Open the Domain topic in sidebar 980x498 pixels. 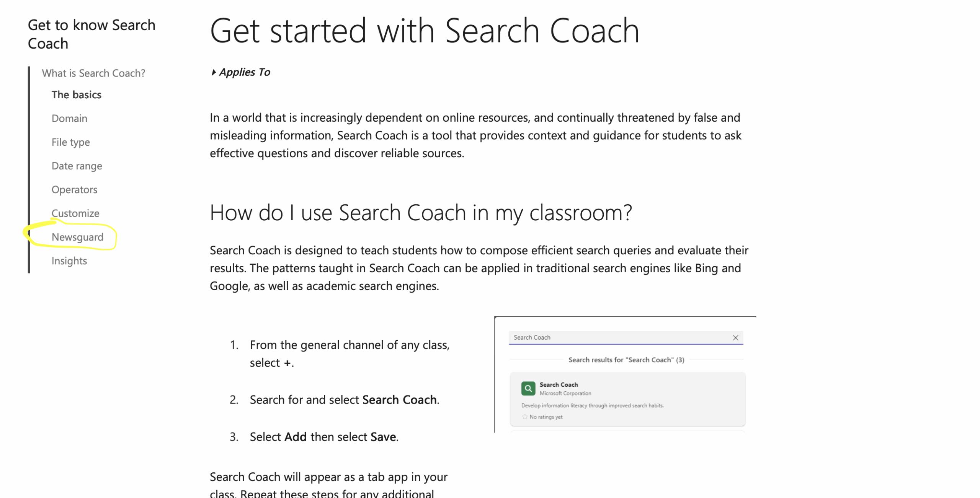pyautogui.click(x=69, y=119)
